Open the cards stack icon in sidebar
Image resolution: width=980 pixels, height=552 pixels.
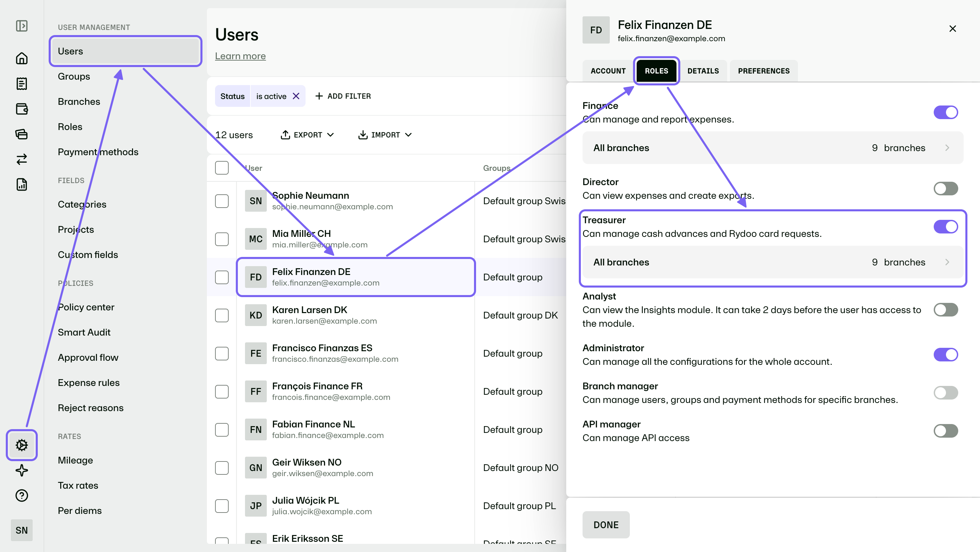(x=22, y=134)
